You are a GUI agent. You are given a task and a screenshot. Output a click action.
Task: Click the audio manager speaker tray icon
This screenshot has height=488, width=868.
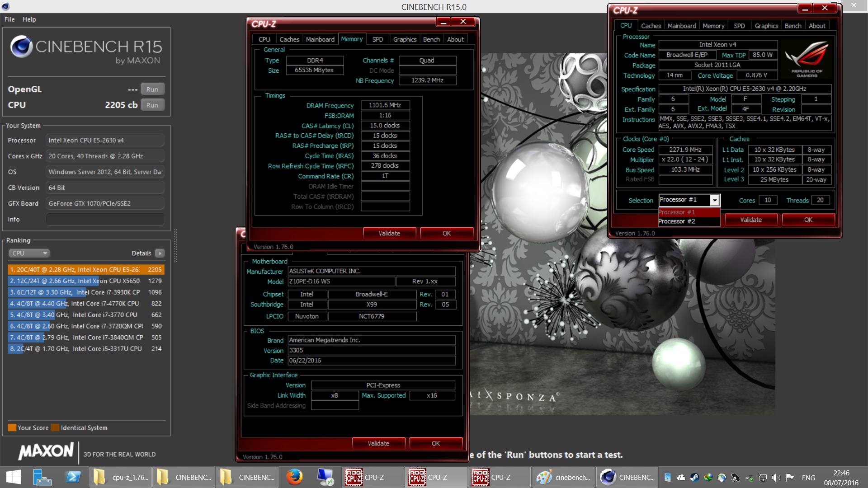tap(736, 477)
